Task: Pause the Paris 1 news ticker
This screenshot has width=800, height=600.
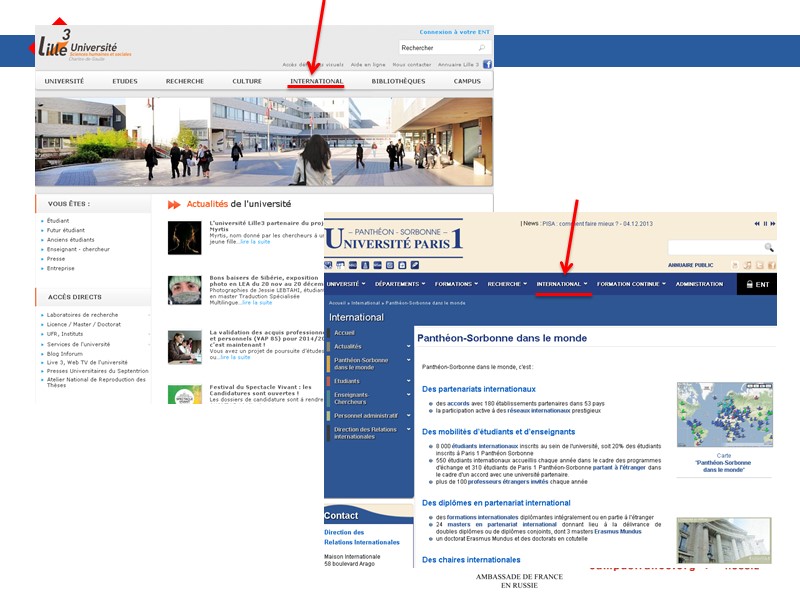Action: [765, 223]
